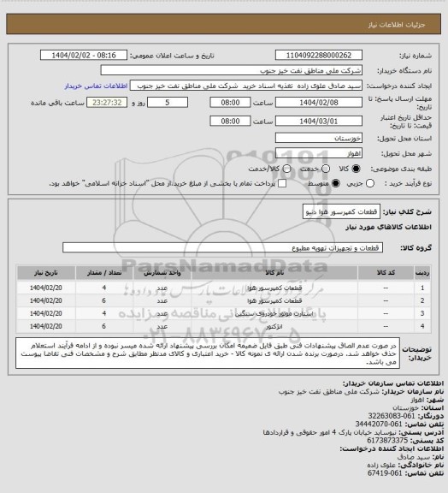Click the 'تعداد / مقدار' column header

pyautogui.click(x=104, y=273)
